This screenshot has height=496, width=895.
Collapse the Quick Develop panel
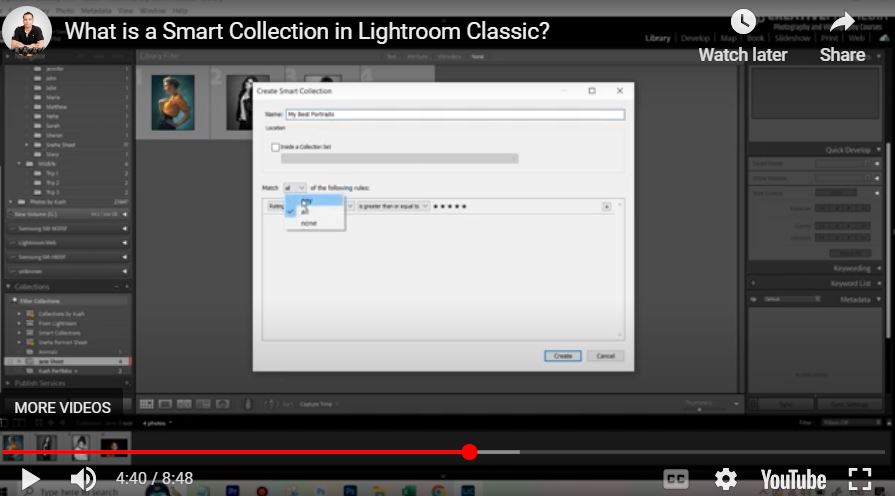pyautogui.click(x=878, y=150)
